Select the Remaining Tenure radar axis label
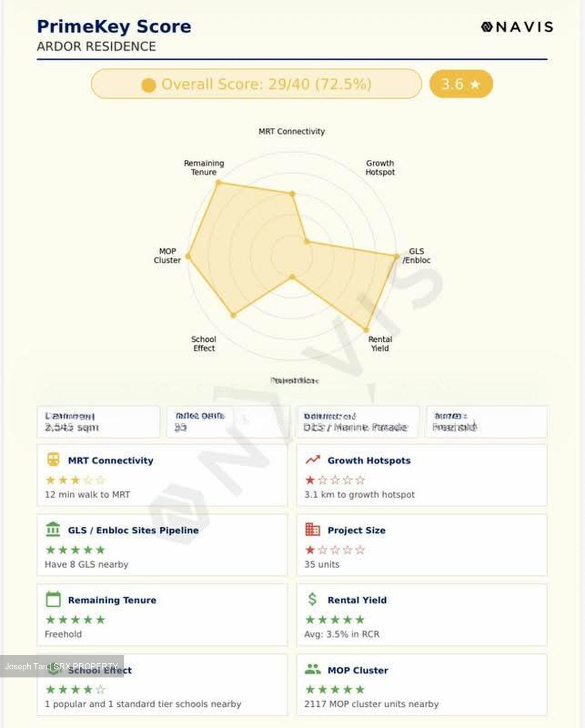The height and width of the screenshot is (728, 585). 204,167
